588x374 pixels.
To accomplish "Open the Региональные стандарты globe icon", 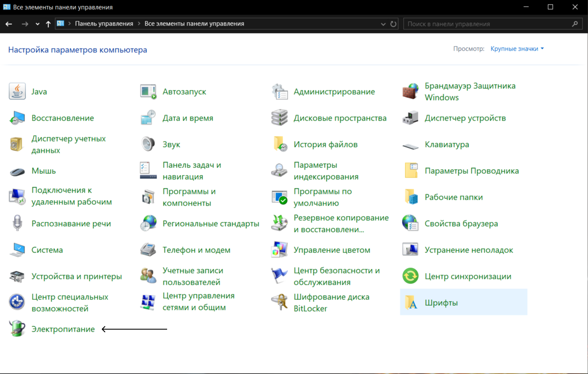I will (148, 224).
